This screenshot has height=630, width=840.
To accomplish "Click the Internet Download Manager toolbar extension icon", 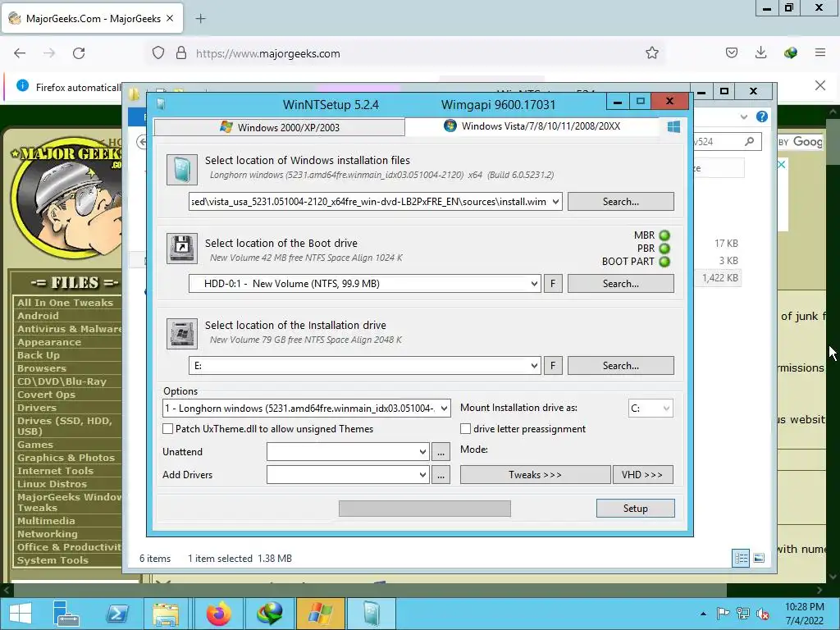I will pyautogui.click(x=790, y=52).
